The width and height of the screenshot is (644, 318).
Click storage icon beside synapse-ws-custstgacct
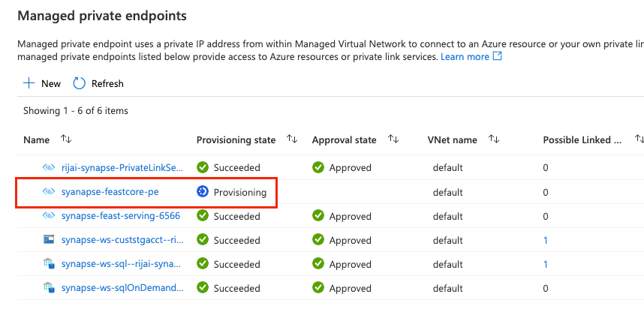[49, 240]
